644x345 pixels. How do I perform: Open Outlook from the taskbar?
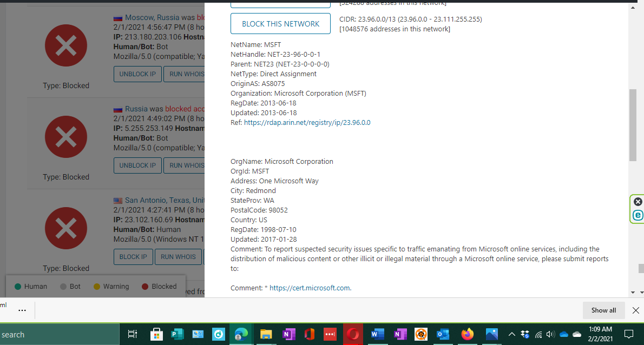click(x=443, y=334)
